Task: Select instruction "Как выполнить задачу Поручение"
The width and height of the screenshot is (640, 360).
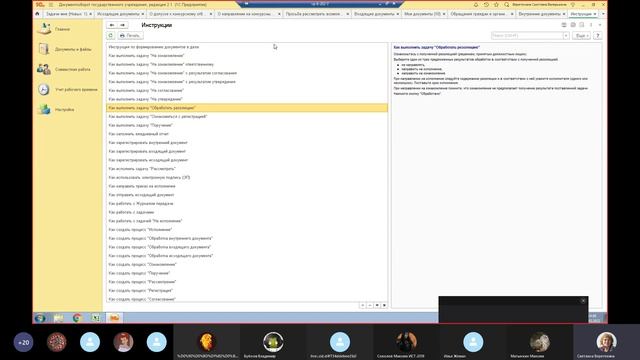Action: (247, 125)
